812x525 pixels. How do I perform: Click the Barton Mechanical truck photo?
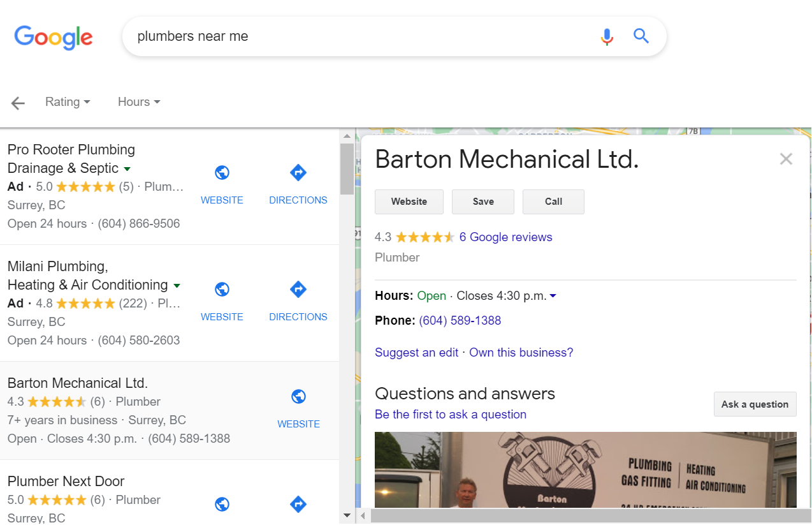585,470
